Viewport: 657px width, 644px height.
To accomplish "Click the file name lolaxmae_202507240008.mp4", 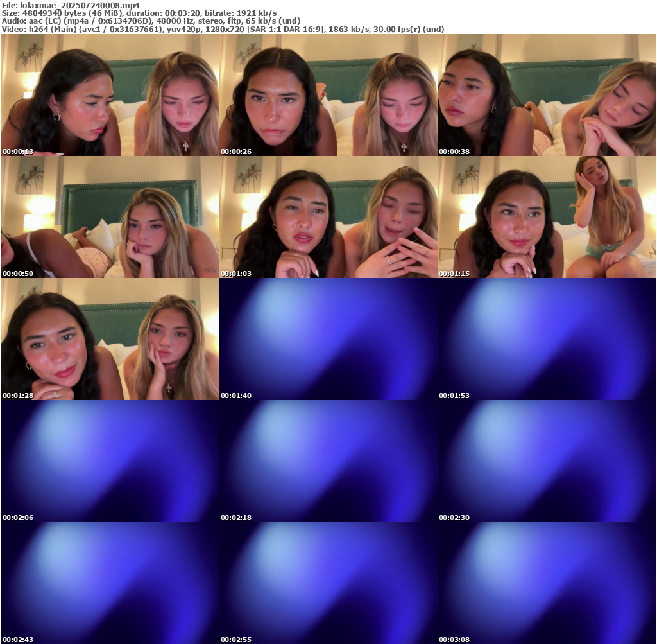I will pos(80,5).
